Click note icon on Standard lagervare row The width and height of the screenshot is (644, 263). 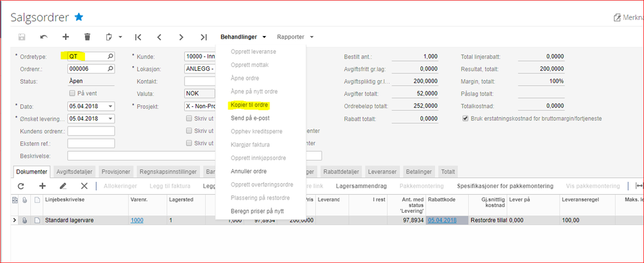click(x=37, y=220)
